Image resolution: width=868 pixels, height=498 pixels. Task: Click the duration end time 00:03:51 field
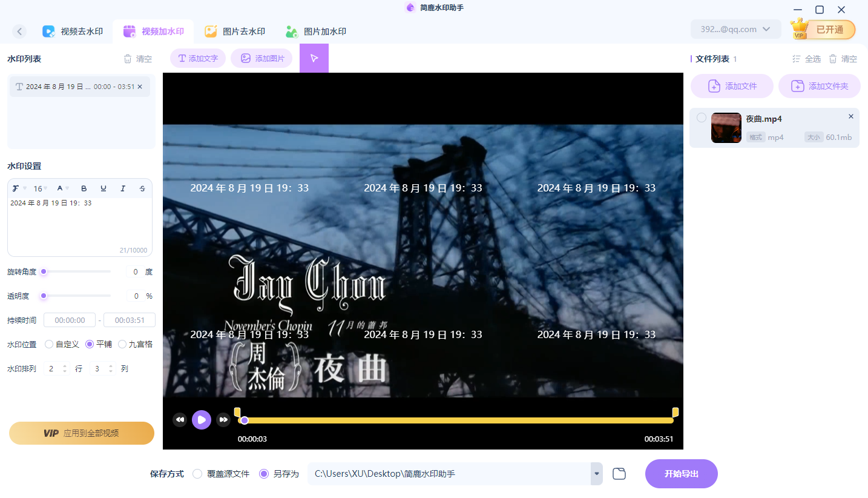tap(130, 320)
